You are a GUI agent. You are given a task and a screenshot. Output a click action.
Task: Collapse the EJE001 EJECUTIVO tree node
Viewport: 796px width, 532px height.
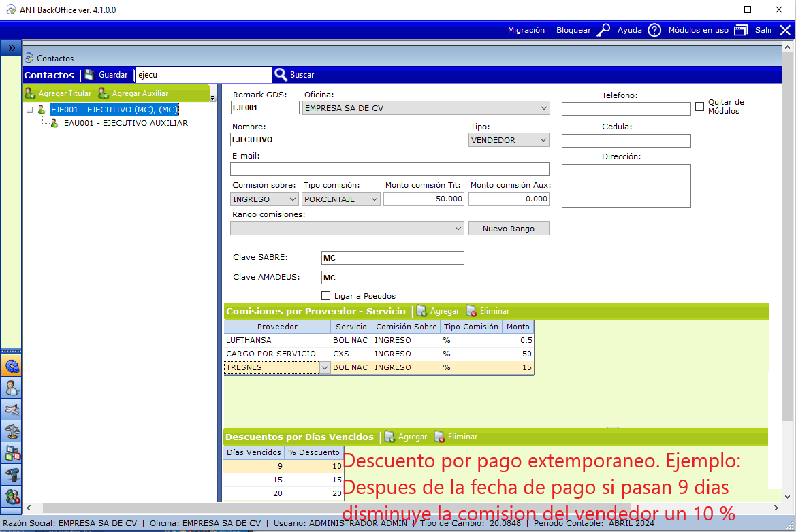point(30,110)
